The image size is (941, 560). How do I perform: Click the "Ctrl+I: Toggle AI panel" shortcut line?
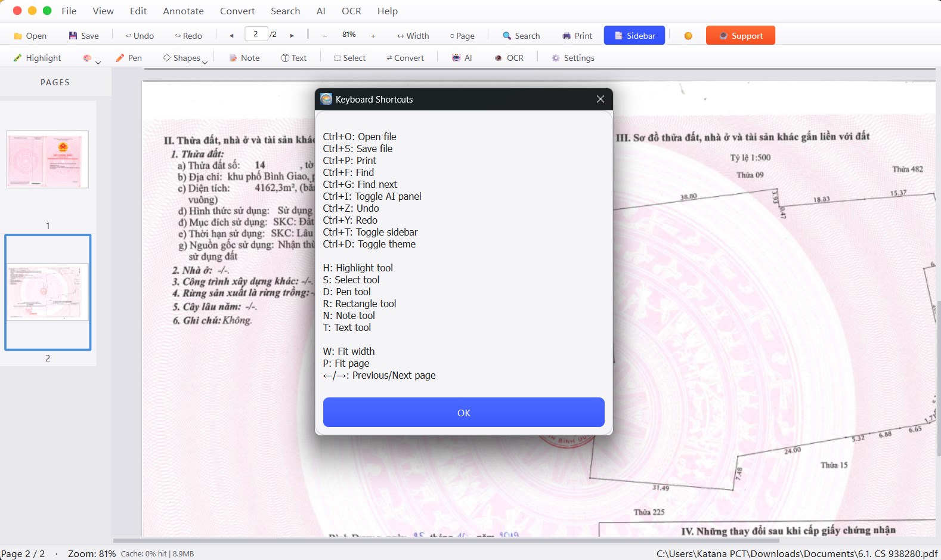tap(372, 196)
